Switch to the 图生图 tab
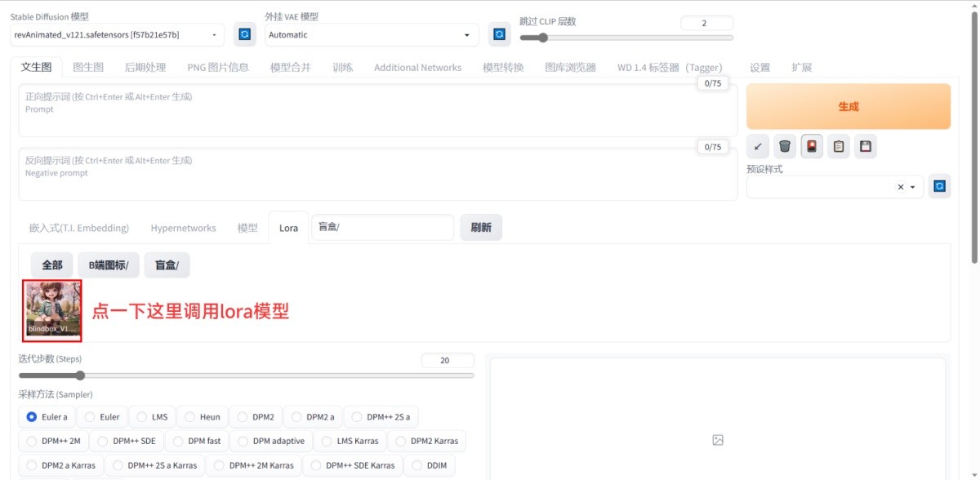Image resolution: width=980 pixels, height=480 pixels. [x=85, y=66]
